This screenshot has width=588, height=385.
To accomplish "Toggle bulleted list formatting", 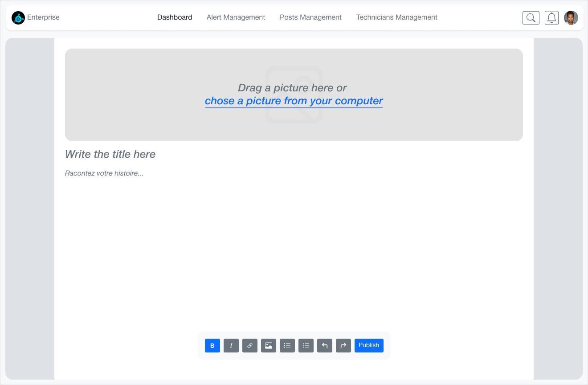I will 287,345.
